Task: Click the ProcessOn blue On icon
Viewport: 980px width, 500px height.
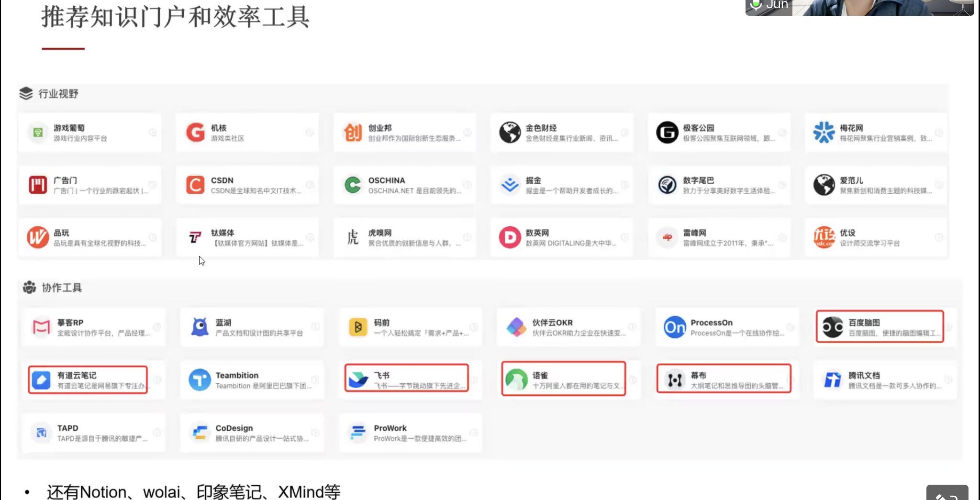Action: pyautogui.click(x=675, y=327)
